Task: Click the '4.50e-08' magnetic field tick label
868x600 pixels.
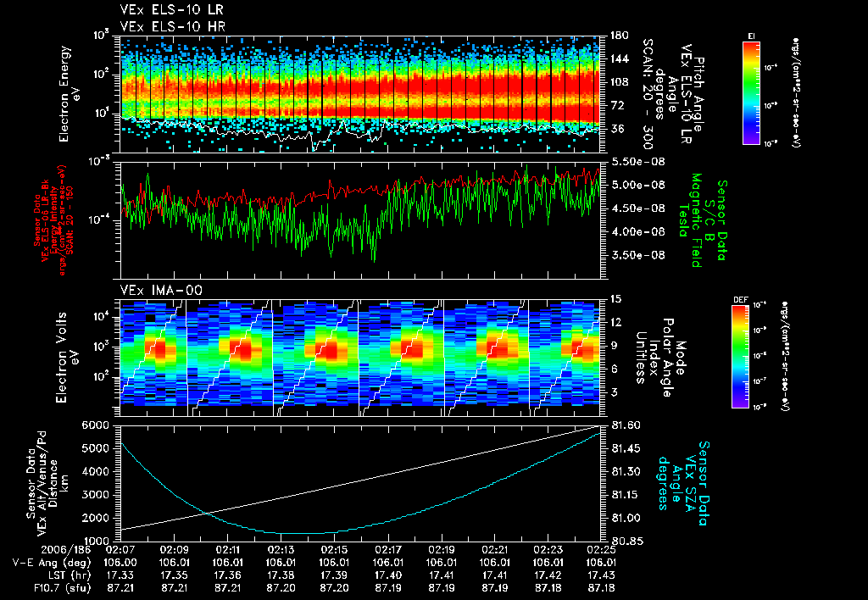Action: coord(637,208)
